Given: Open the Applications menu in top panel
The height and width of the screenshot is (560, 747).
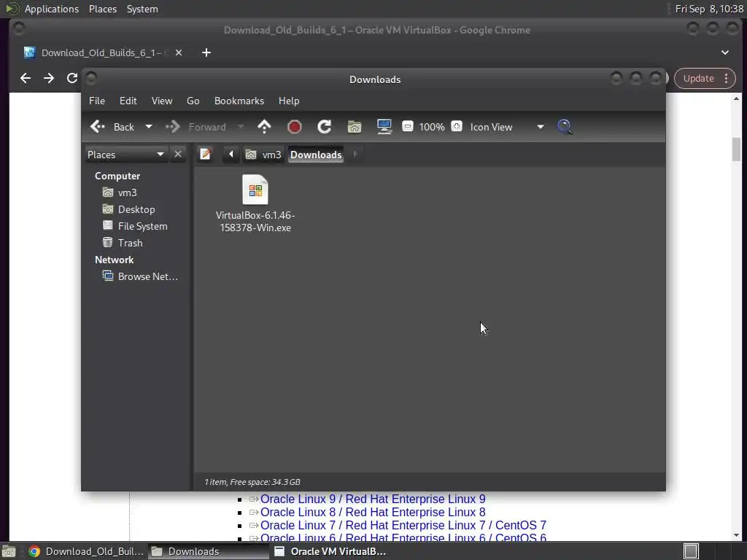Looking at the screenshot, I should tap(52, 9).
